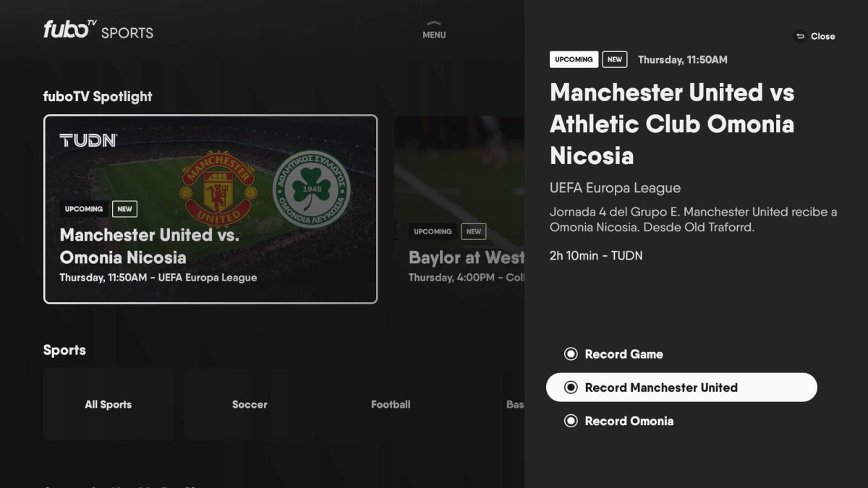The width and height of the screenshot is (868, 488).
Task: Click the 'SPORTS' label beside fubo logo
Action: pos(127,33)
